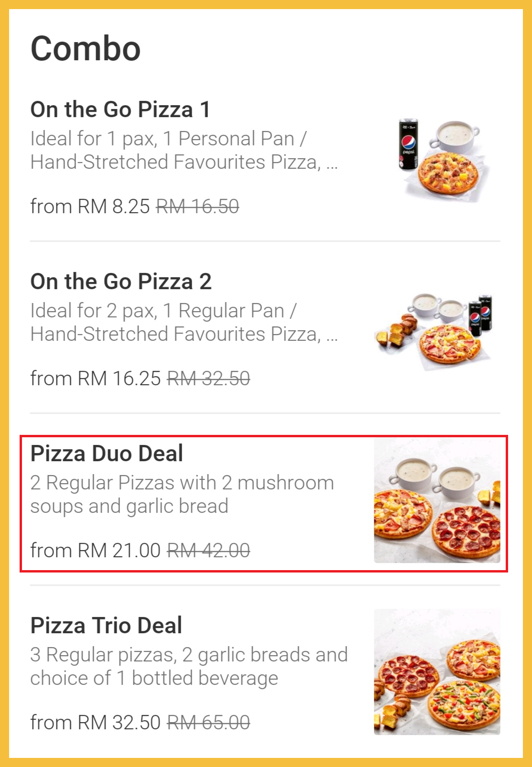Tap the struck-through RM 42.00 price

(208, 551)
